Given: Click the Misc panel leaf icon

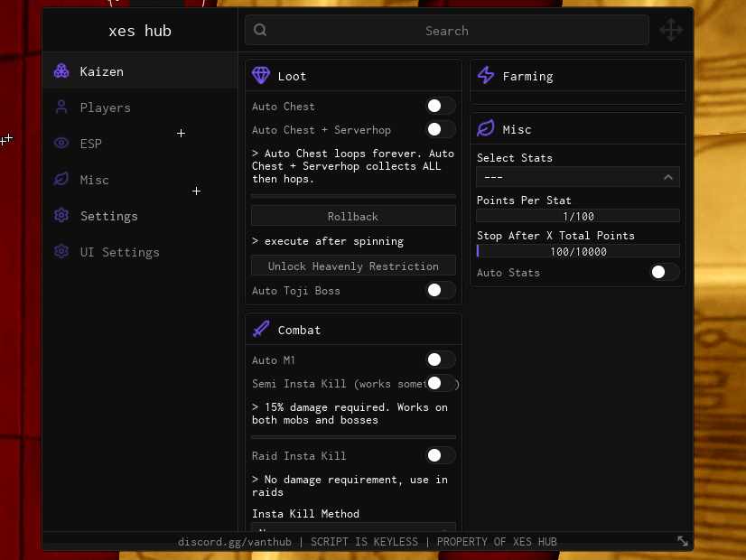Looking at the screenshot, I should [486, 128].
